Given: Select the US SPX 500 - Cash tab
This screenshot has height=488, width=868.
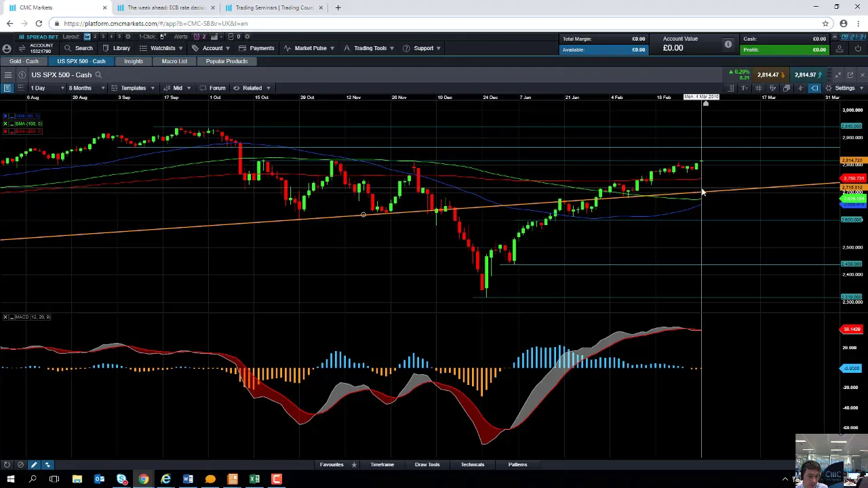Looking at the screenshot, I should click(x=81, y=61).
